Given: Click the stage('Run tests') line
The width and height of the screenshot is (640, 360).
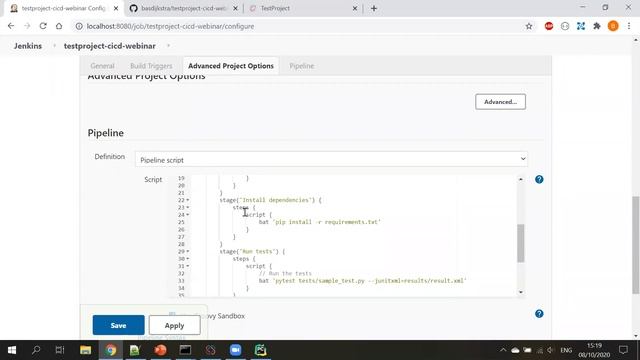Looking at the screenshot, I should [x=252, y=252].
